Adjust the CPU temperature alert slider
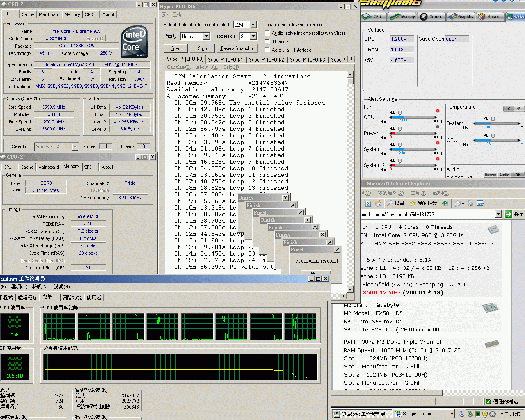The height and width of the screenshot is (420, 525). [493, 136]
